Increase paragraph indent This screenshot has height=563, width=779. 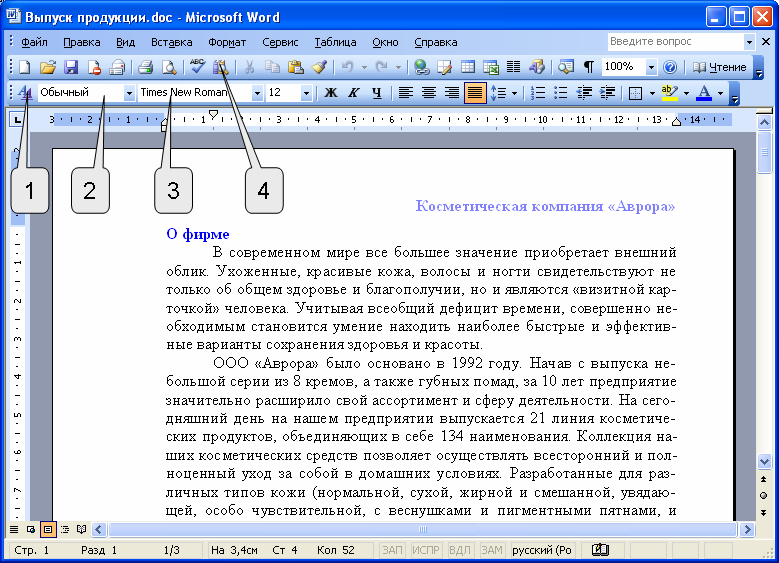point(607,92)
